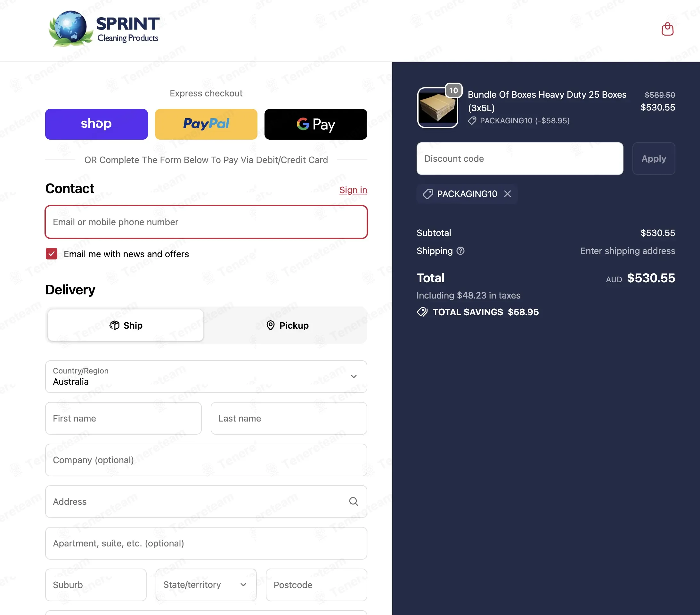Click the Sprint Cleaning Products logo
700x615 pixels.
click(x=104, y=29)
